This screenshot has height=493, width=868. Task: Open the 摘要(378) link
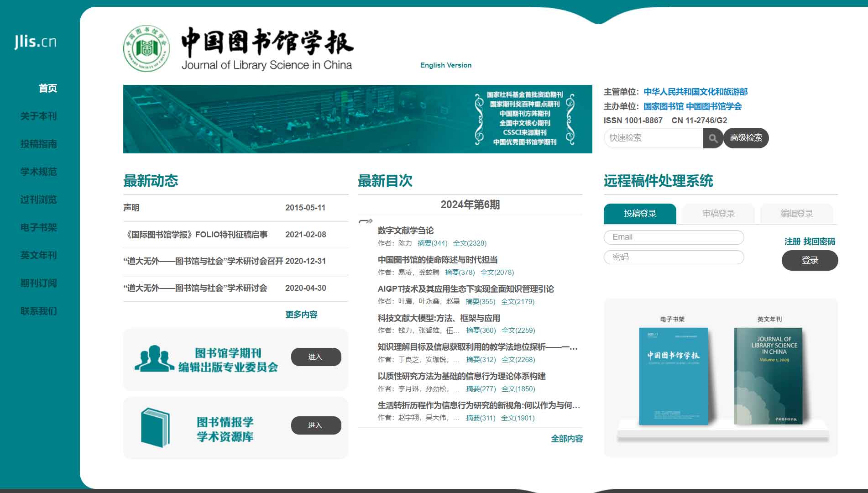[460, 273]
